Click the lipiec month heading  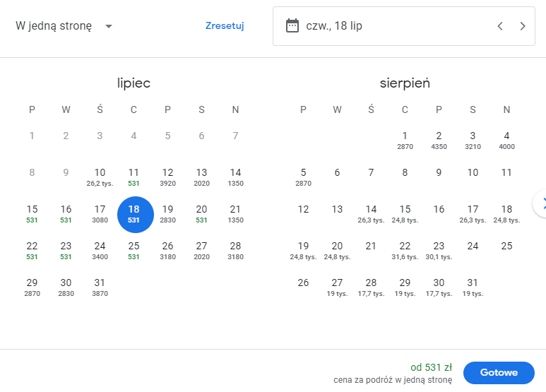133,83
